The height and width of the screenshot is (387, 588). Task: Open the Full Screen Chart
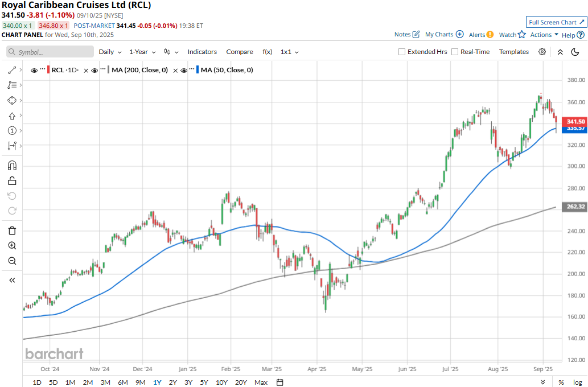[x=556, y=22]
